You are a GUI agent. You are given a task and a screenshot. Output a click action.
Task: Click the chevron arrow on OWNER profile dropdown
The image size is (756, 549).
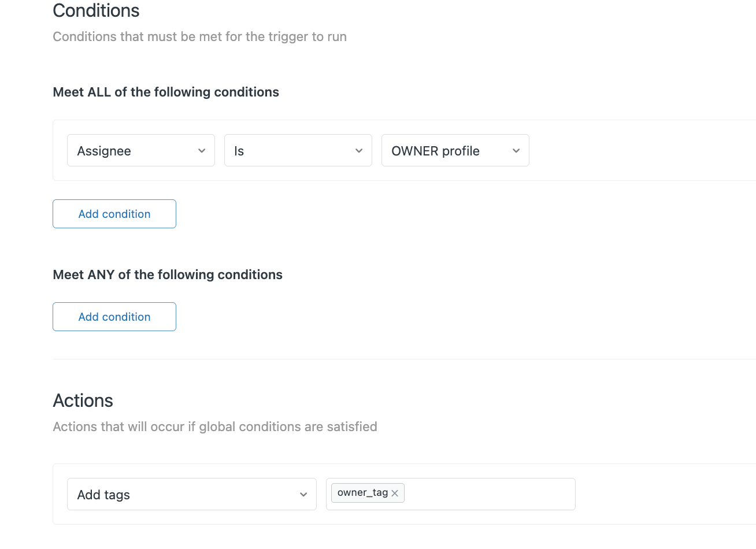(516, 151)
